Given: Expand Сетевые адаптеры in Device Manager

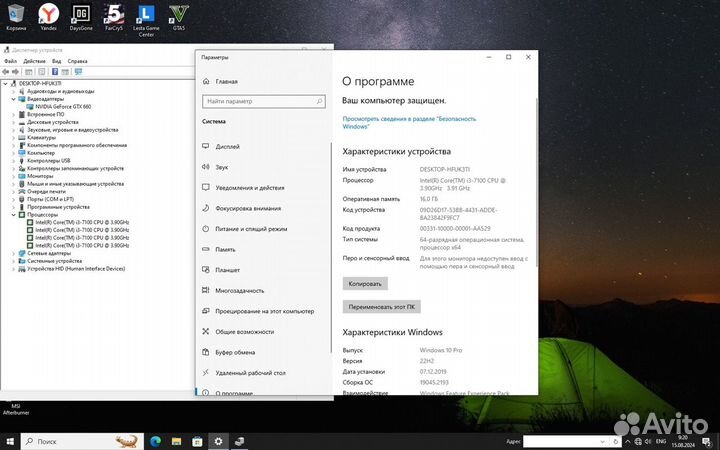Looking at the screenshot, I should coord(13,253).
